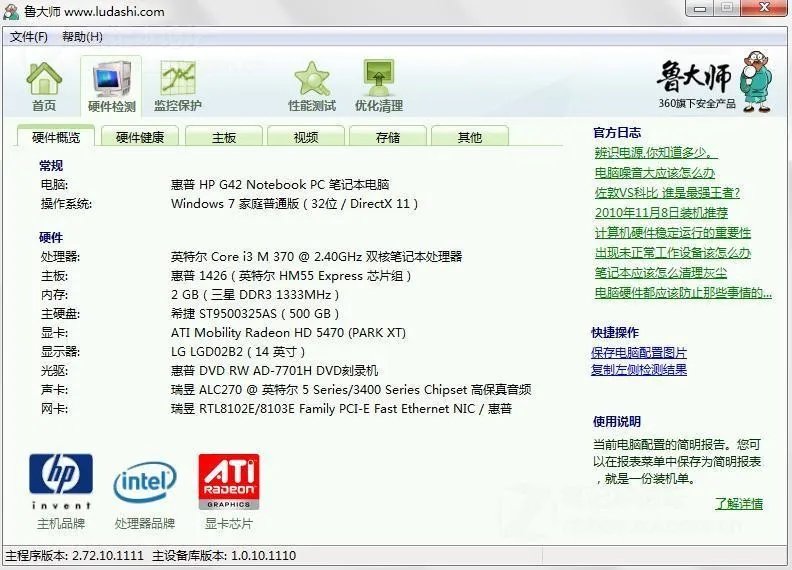Click the 处理器品牌 label
792x570 pixels.
click(144, 524)
